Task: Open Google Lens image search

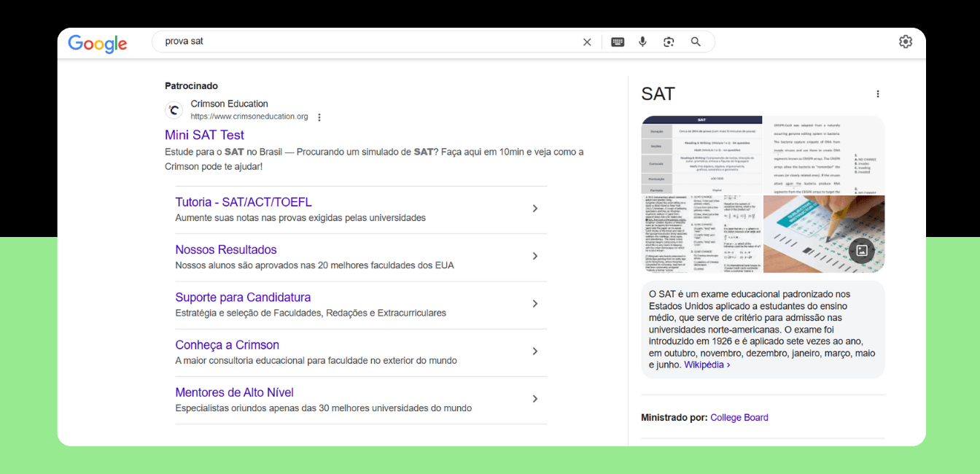Action: (x=669, y=42)
